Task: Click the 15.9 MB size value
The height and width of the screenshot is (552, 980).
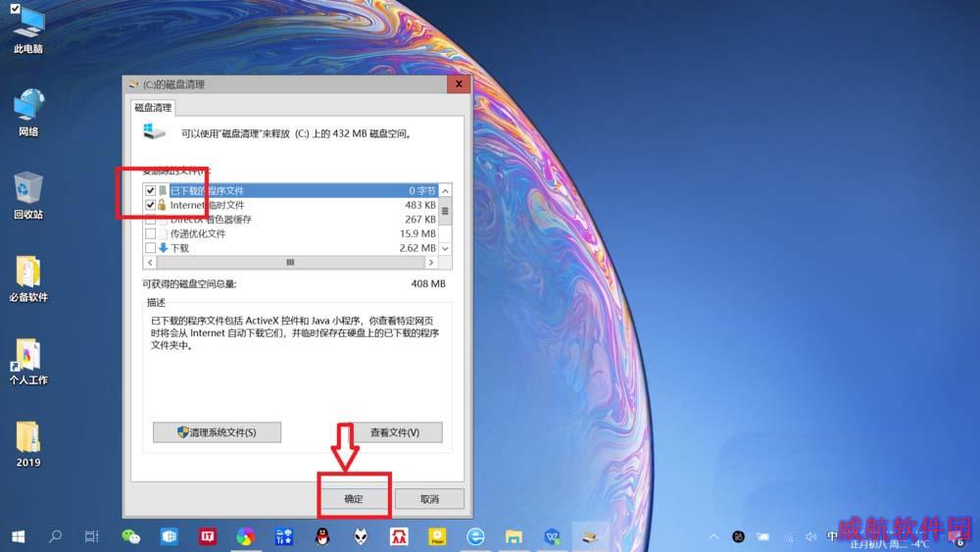Action: tap(418, 233)
